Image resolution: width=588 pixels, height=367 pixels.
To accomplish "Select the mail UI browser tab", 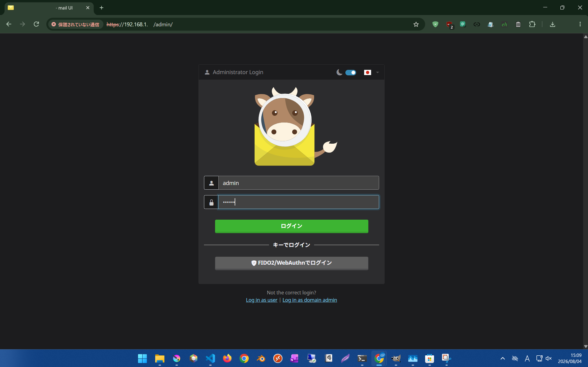I will (49, 8).
